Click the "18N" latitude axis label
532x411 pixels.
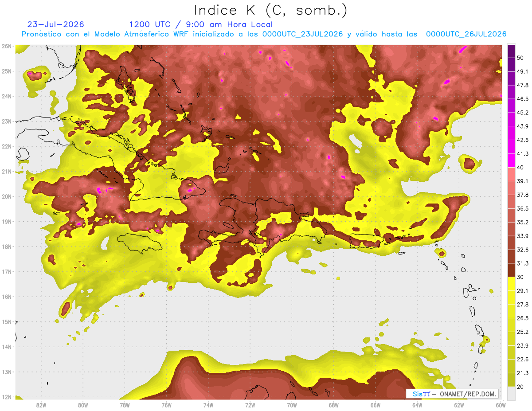pos(7,247)
